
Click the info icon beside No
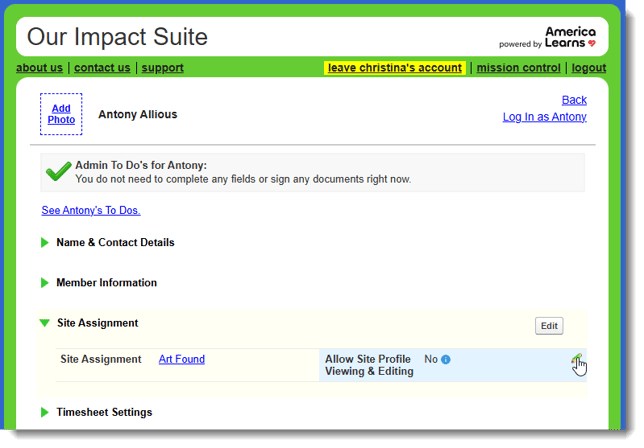(x=446, y=360)
